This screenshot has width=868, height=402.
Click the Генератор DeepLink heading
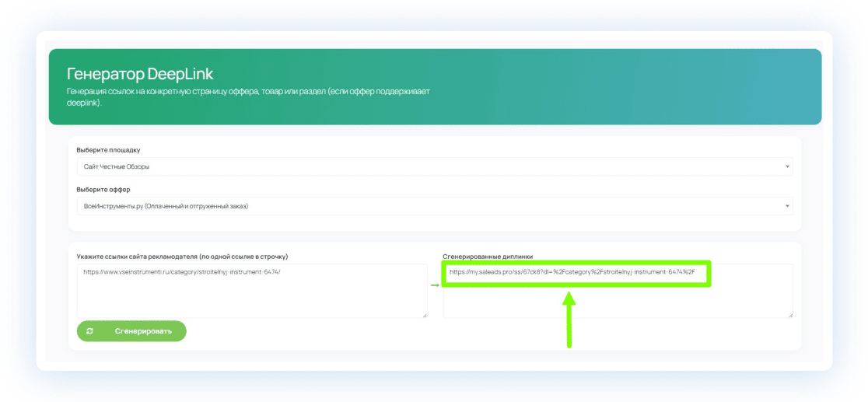point(140,74)
